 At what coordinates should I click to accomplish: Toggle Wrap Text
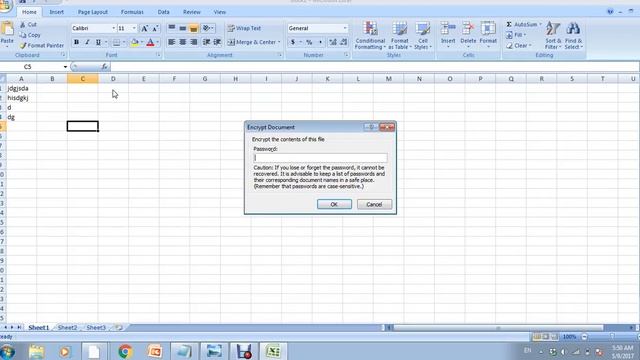(244, 28)
